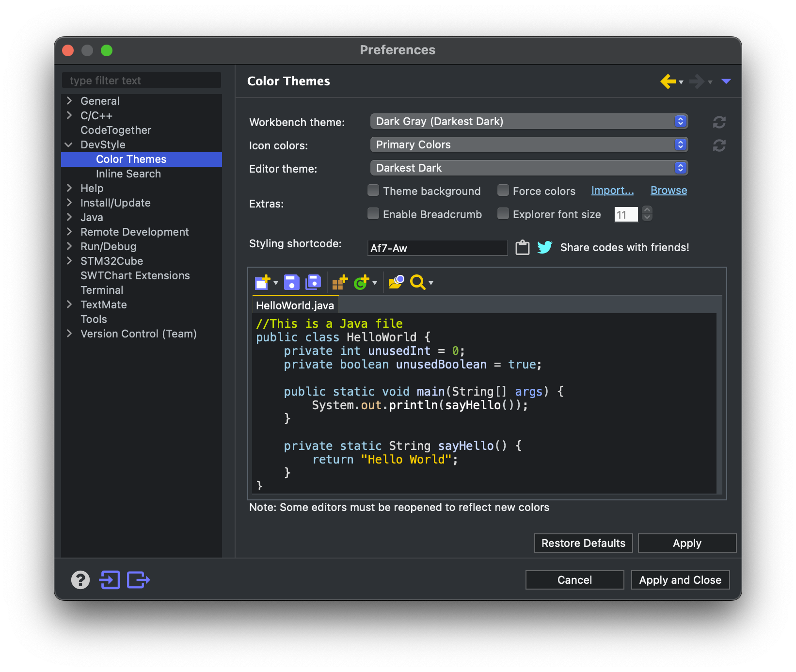Expand the Install/Update tree node

click(x=69, y=202)
